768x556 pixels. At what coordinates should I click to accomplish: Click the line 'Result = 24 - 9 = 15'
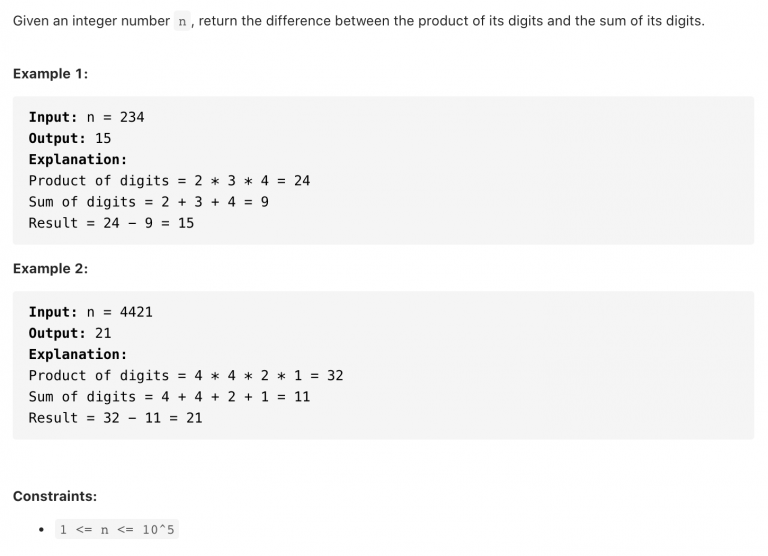111,223
